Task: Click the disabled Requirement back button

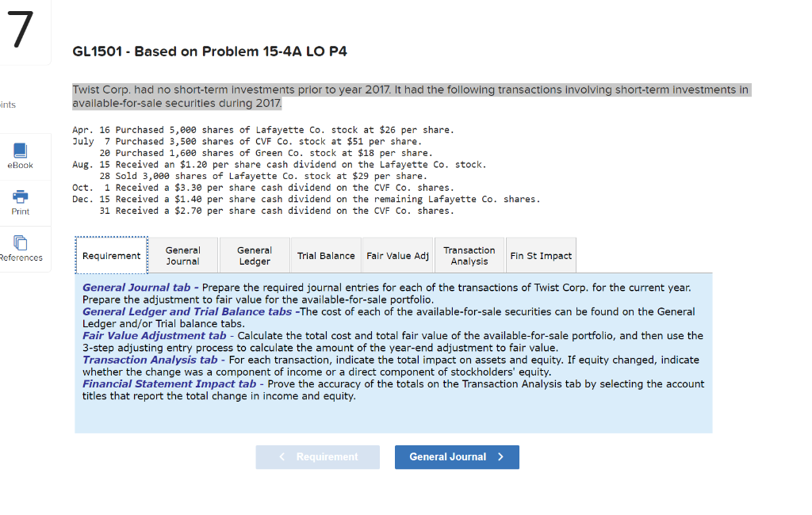Action: pyautogui.click(x=317, y=457)
